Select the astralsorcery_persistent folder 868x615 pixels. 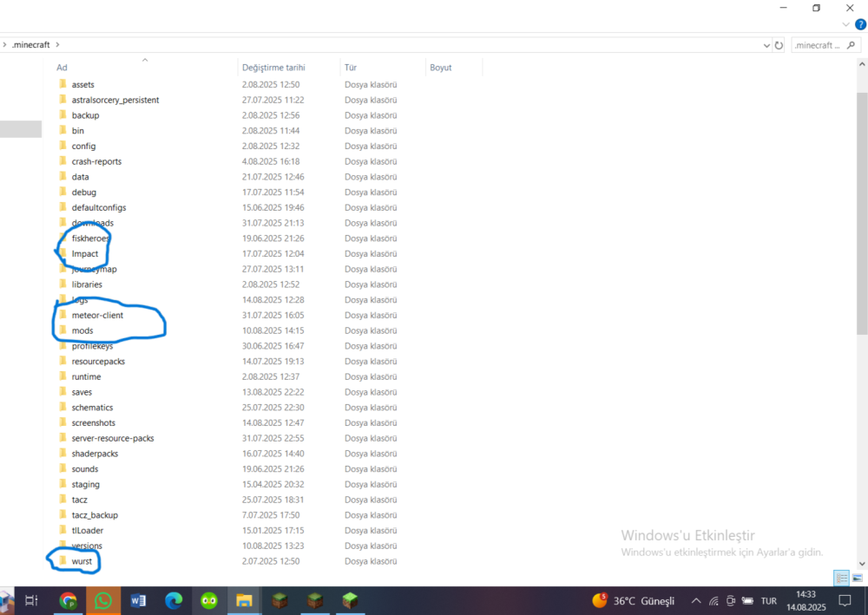pos(115,100)
